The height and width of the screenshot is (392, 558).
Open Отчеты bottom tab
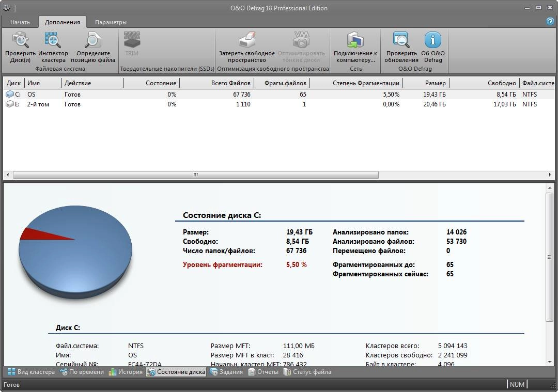[x=263, y=372]
